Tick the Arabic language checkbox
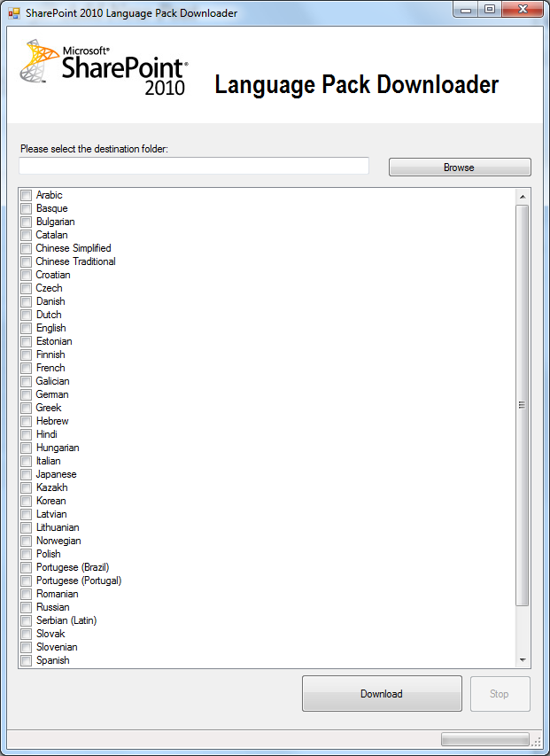550x756 pixels. (x=27, y=195)
